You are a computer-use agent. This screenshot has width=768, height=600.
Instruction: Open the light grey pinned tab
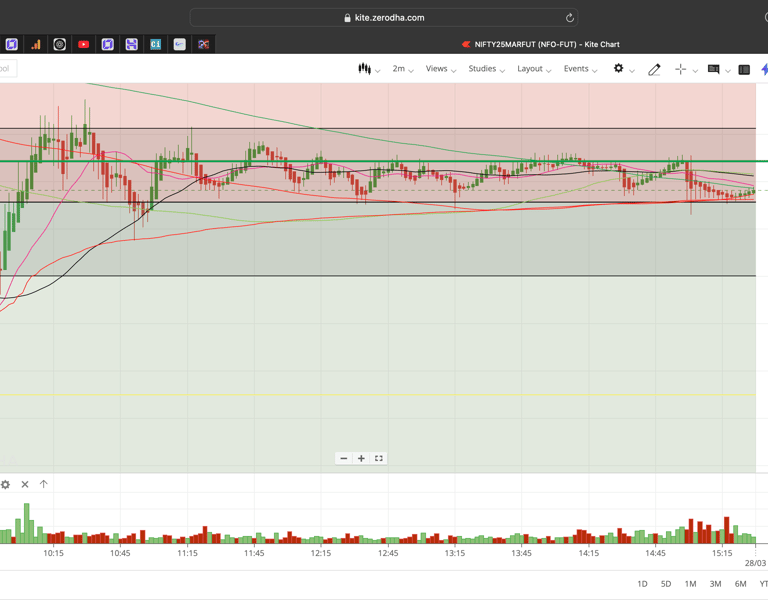pyautogui.click(x=180, y=45)
